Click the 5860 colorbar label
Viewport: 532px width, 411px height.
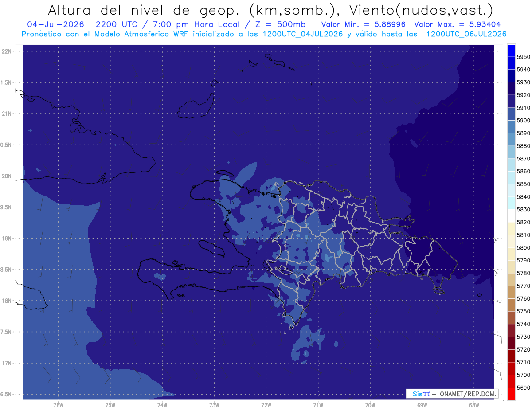523,171
